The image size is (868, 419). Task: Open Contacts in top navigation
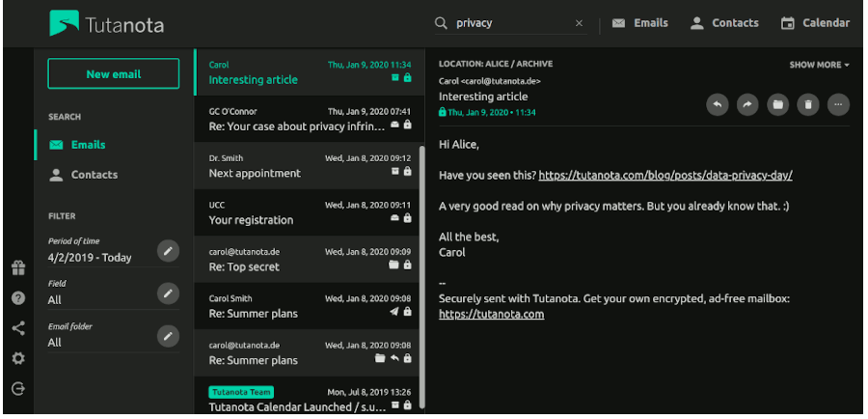[x=724, y=23]
